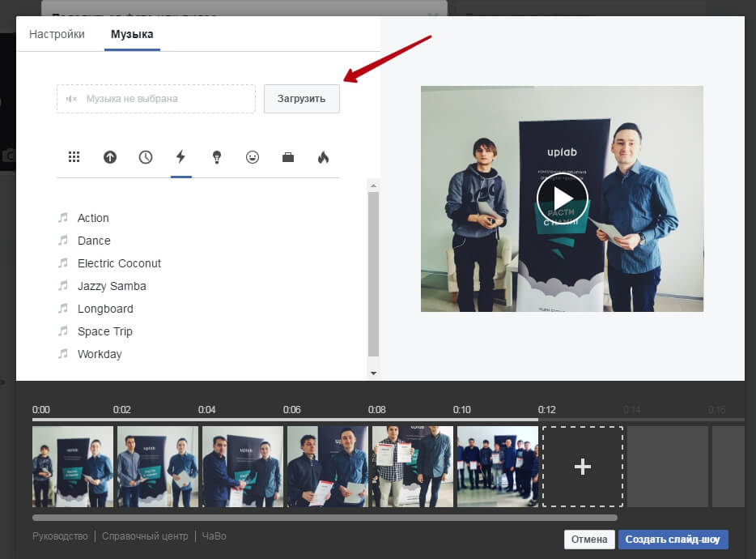This screenshot has width=756, height=559.
Task: Select the flame music category icon
Action: [324, 157]
